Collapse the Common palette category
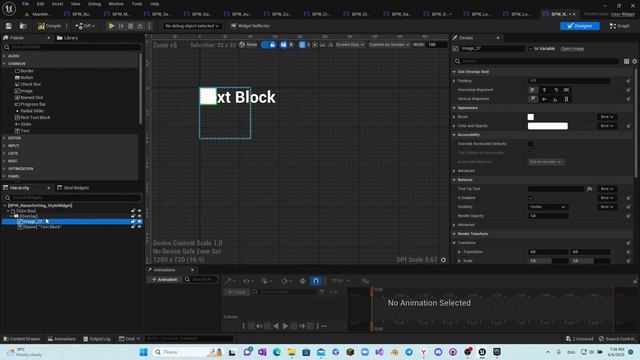The height and width of the screenshot is (360, 640). (4, 64)
